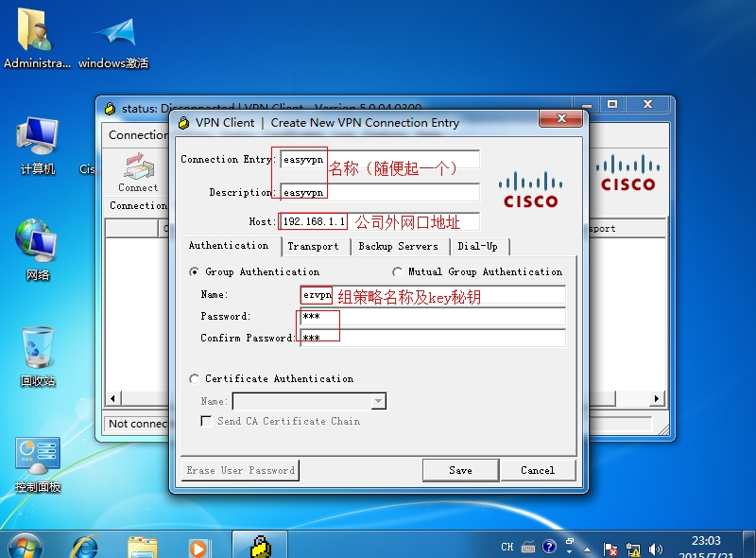Open the 回收站 recycle bin icon

pos(37,357)
